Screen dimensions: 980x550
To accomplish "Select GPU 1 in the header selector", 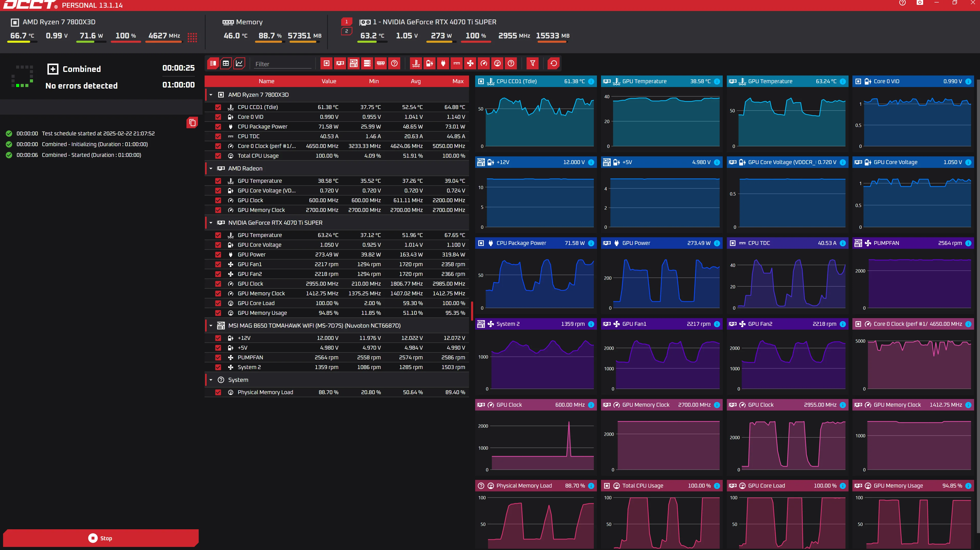I will point(347,22).
